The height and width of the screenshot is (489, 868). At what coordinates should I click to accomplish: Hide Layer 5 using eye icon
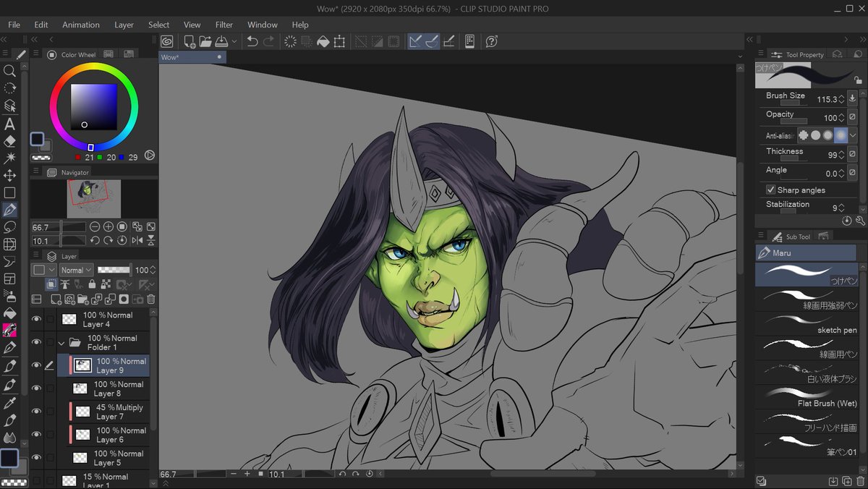coord(36,458)
